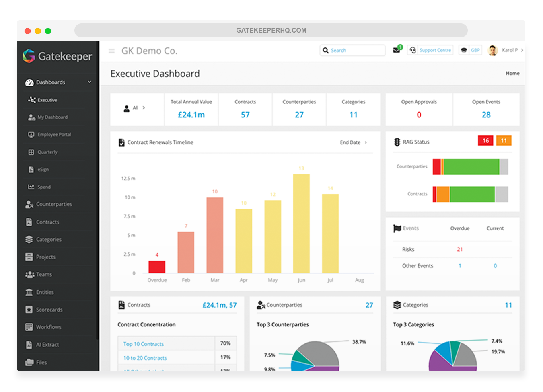Screen dimensions: 543x392
Task: Open the Karol P user menu
Action: click(506, 50)
